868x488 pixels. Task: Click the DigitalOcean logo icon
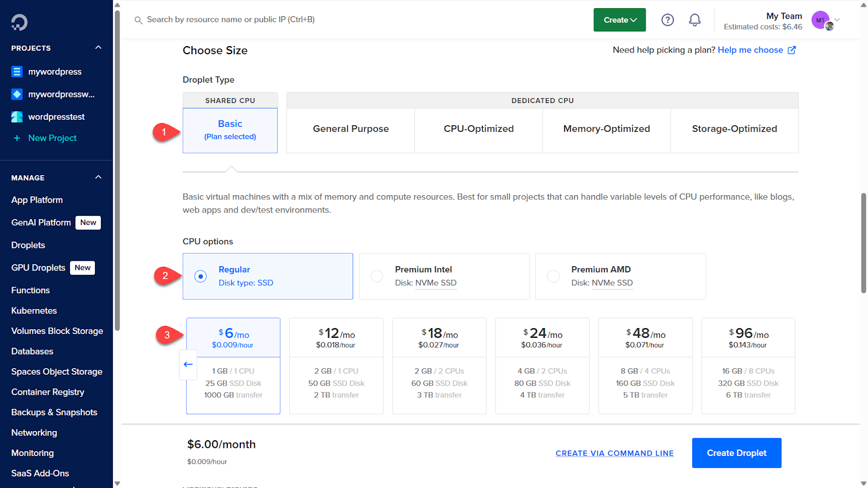tap(19, 22)
